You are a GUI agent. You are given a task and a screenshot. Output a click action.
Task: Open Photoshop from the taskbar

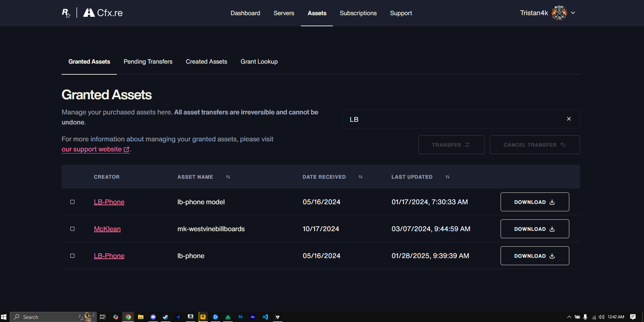click(240, 317)
